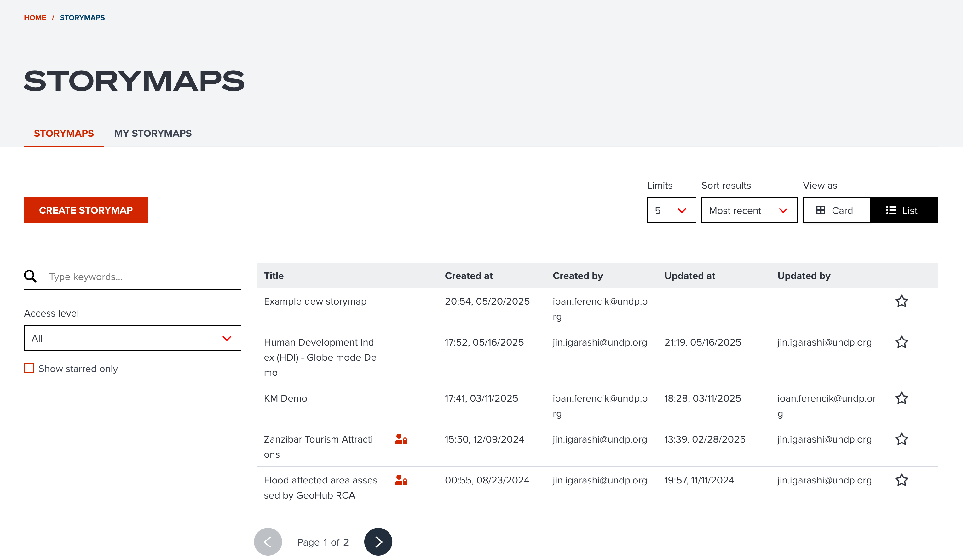The width and height of the screenshot is (963, 560).
Task: Star the Zanzibar Tourism Attractions storymap
Action: (x=902, y=439)
